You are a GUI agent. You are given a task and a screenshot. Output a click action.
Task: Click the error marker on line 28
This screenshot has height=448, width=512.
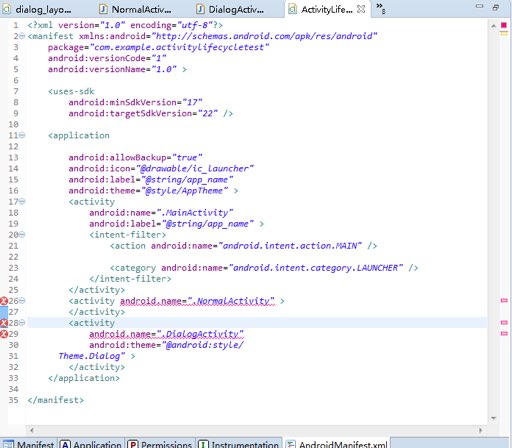point(4,323)
